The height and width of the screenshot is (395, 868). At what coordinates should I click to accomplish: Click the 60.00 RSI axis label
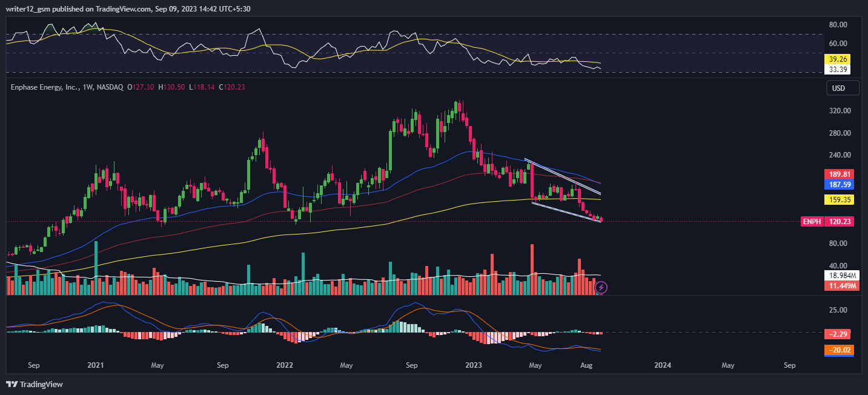(x=838, y=44)
